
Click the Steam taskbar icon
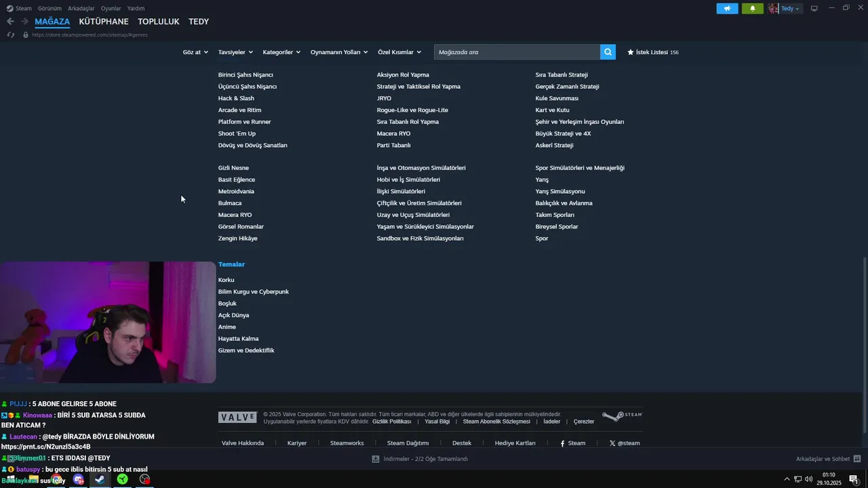(100, 479)
